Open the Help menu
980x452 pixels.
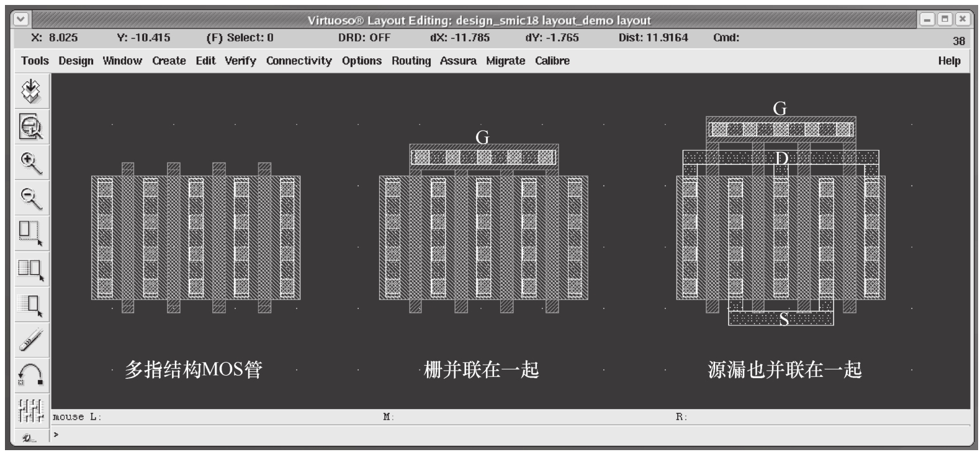pyautogui.click(x=948, y=61)
